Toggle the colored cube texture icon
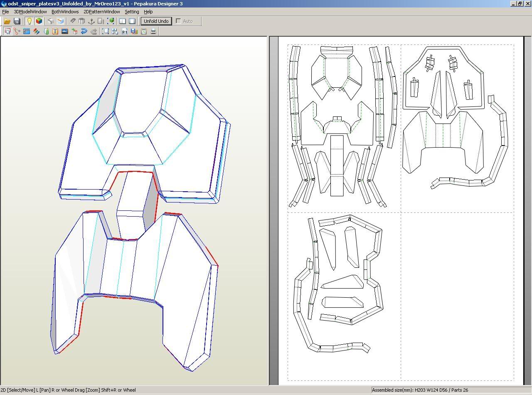532x395 pixels. coord(39,21)
